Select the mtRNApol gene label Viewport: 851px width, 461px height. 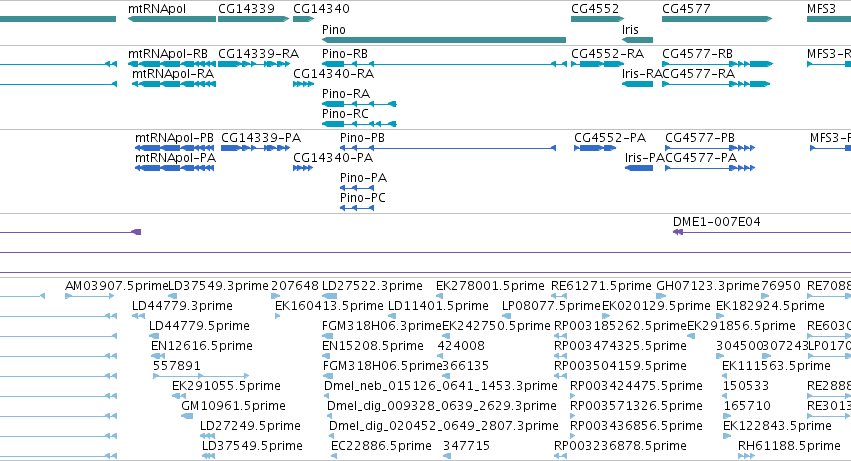(x=157, y=9)
